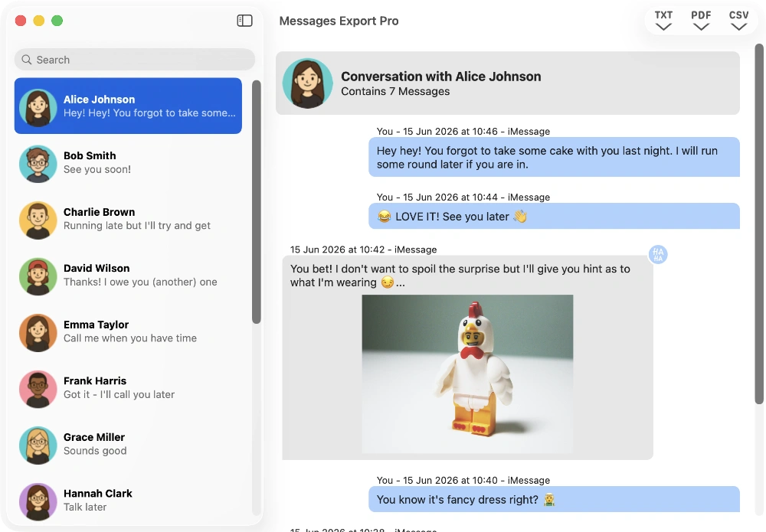Click the 'LOVE IT! See you later' message
Image resolution: width=766 pixels, height=532 pixels.
coord(554,216)
